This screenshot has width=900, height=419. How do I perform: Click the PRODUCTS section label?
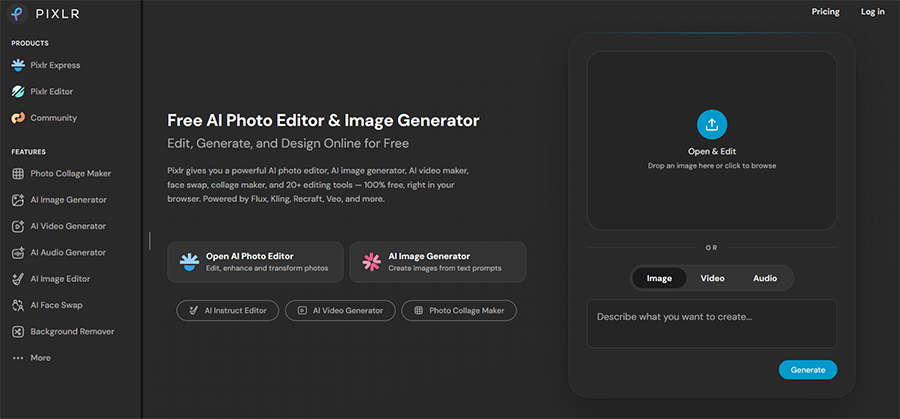click(x=30, y=43)
